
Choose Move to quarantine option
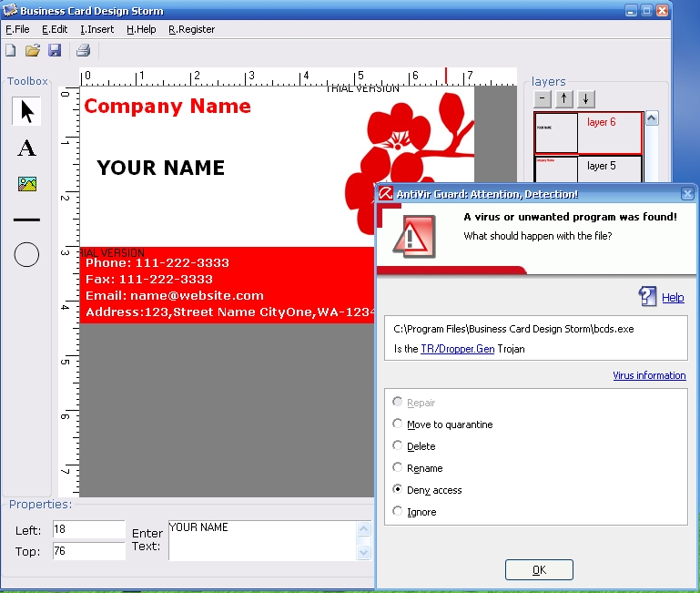coord(397,424)
